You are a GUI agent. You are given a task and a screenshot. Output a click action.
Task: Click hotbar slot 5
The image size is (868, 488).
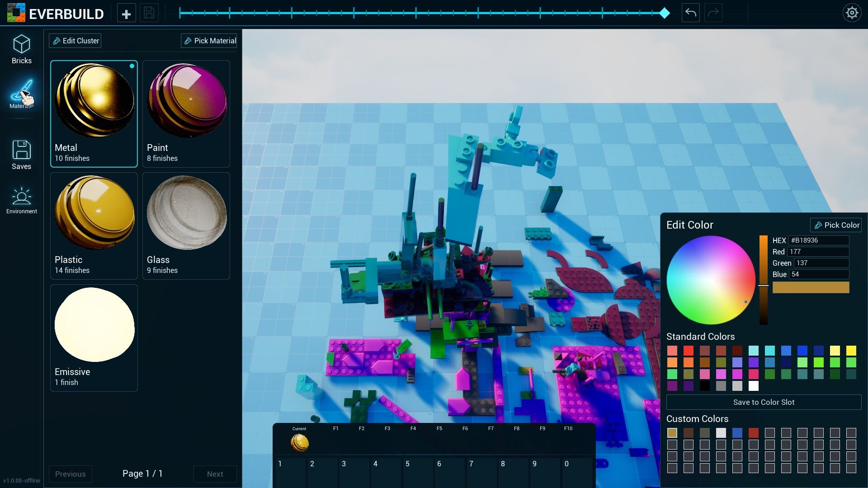point(419,472)
